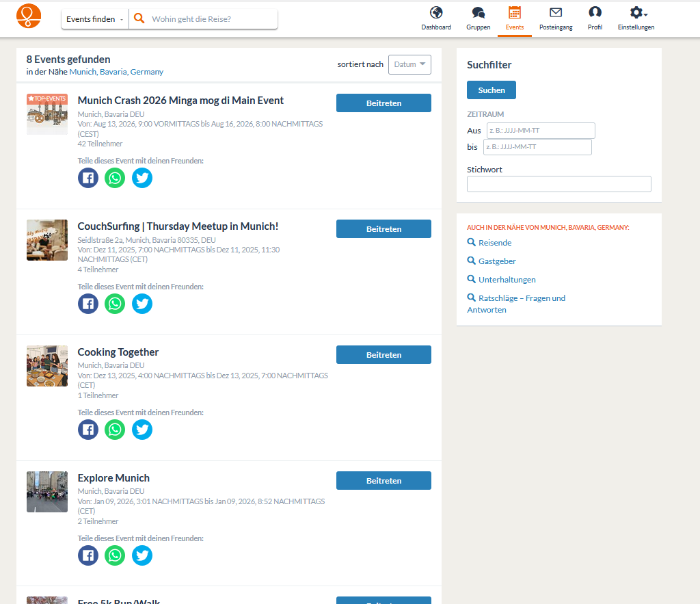Open the Posteingang envelope icon
Screen dimensions: 700x604
click(555, 13)
